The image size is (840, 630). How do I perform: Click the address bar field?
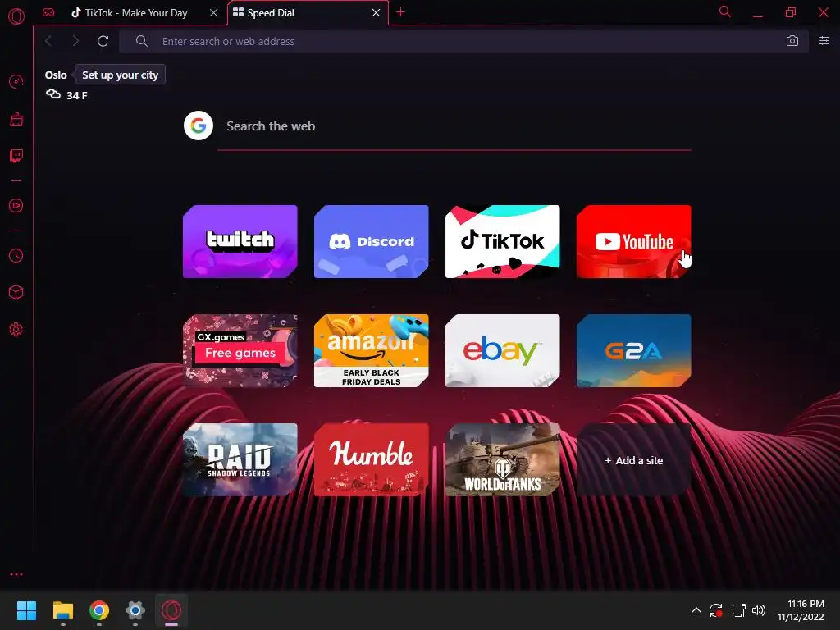(x=464, y=41)
